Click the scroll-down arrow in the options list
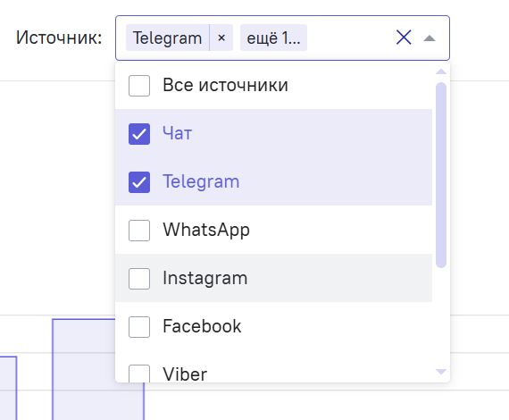Image resolution: width=509 pixels, height=420 pixels. click(x=441, y=371)
